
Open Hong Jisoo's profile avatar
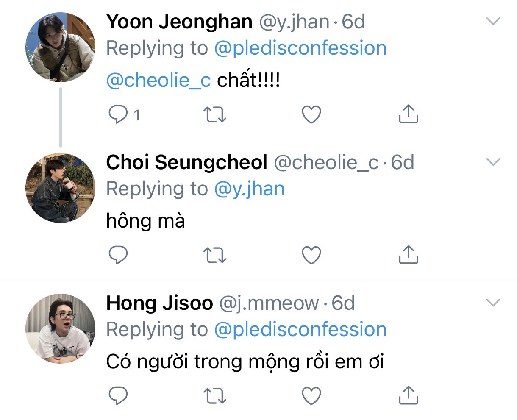tap(60, 328)
